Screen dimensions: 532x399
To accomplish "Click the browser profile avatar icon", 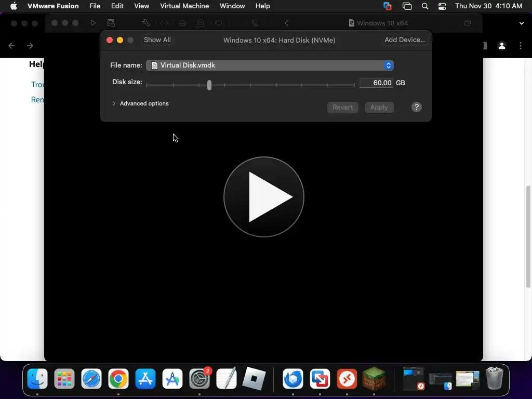I will [502, 46].
